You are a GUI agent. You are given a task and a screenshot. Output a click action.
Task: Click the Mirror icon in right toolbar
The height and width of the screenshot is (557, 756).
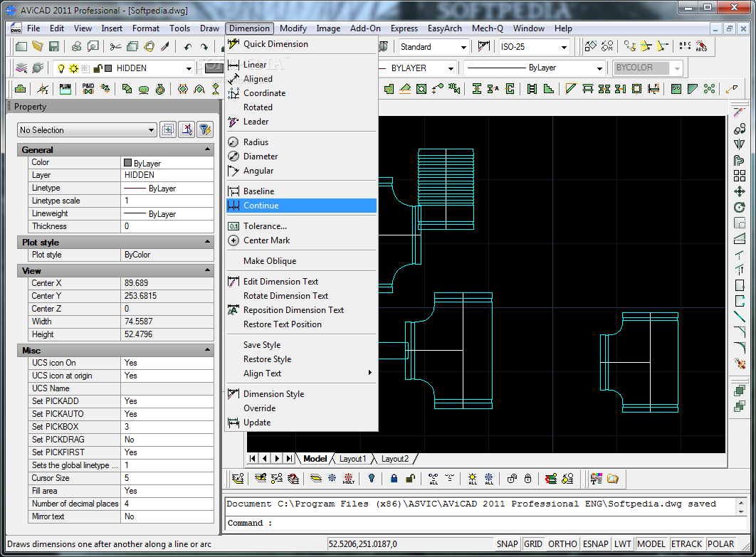tap(739, 144)
